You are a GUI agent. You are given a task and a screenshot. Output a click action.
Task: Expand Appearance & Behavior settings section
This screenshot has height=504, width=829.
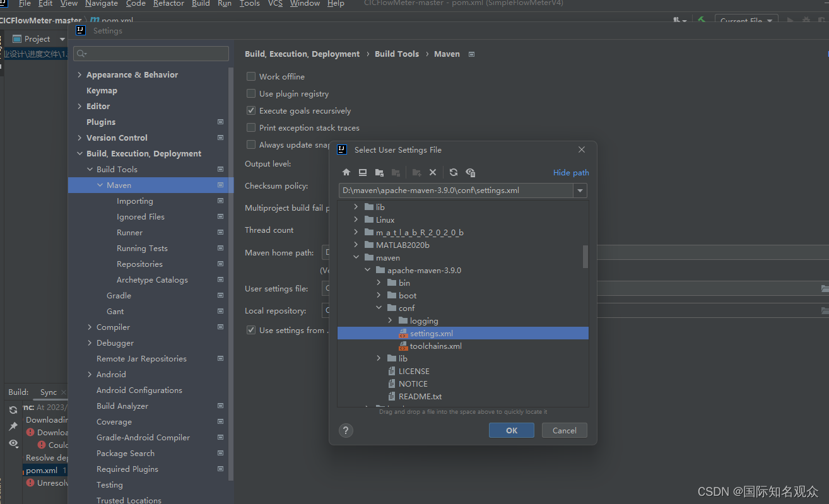(79, 74)
